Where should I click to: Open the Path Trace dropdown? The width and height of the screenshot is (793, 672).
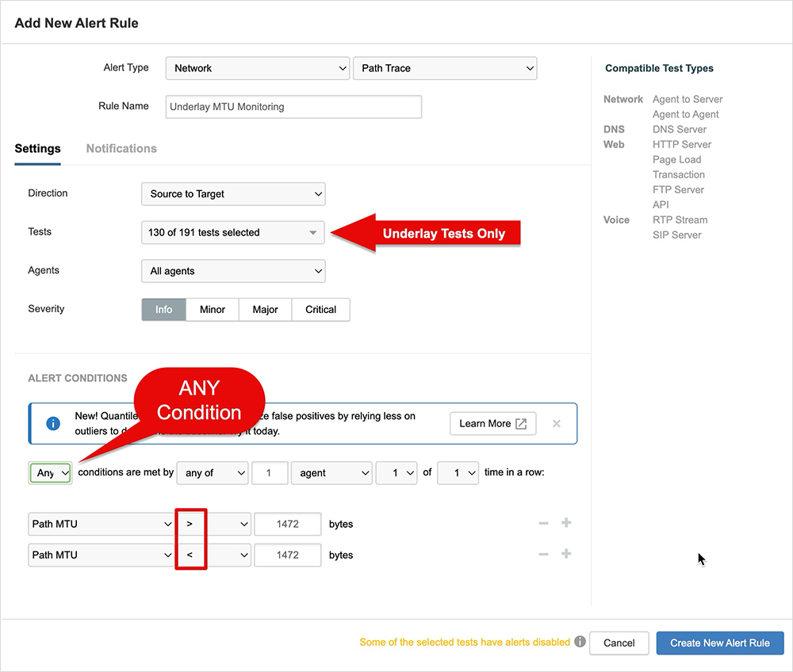pyautogui.click(x=444, y=69)
